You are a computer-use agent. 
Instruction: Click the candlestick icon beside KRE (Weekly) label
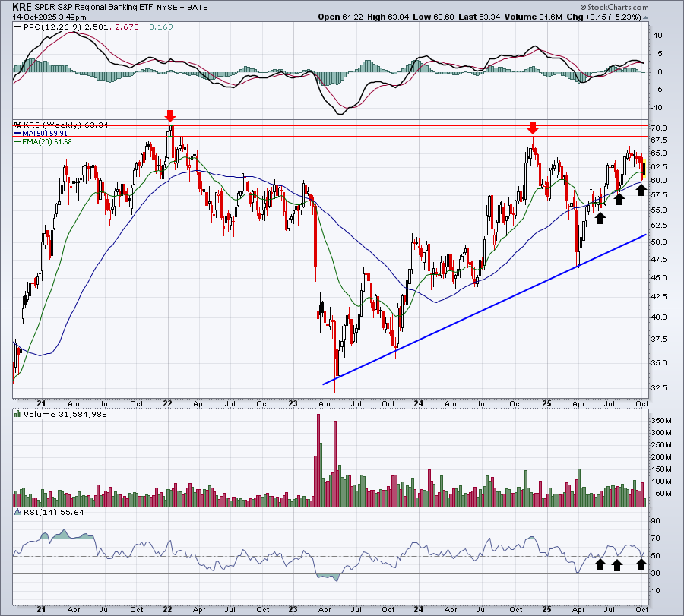click(x=18, y=125)
